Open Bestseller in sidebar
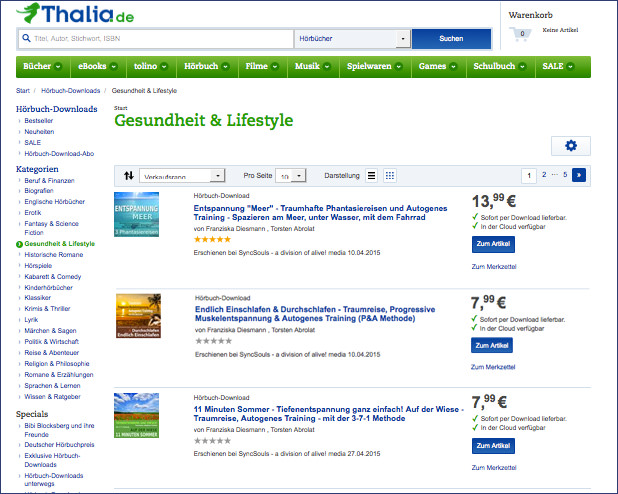Image resolution: width=618 pixels, height=494 pixels. [39, 121]
